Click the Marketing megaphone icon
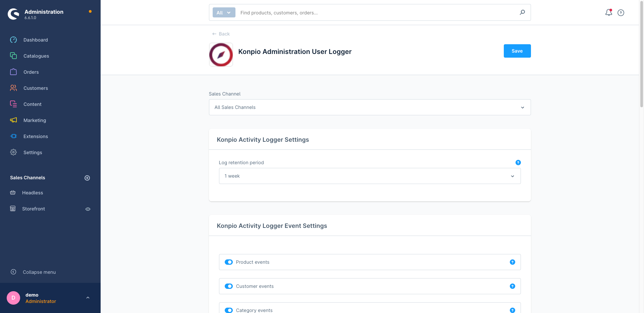 [x=13, y=120]
